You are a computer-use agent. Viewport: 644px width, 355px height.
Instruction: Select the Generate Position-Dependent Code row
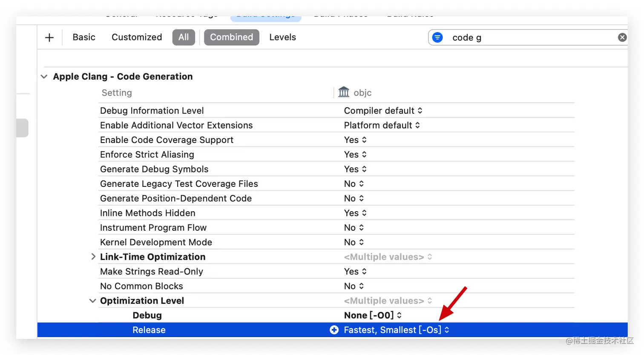[x=336, y=198]
